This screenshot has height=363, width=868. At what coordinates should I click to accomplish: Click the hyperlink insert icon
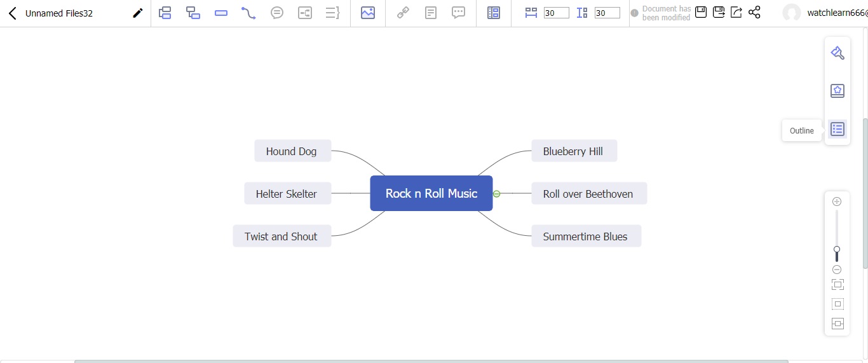coord(403,13)
